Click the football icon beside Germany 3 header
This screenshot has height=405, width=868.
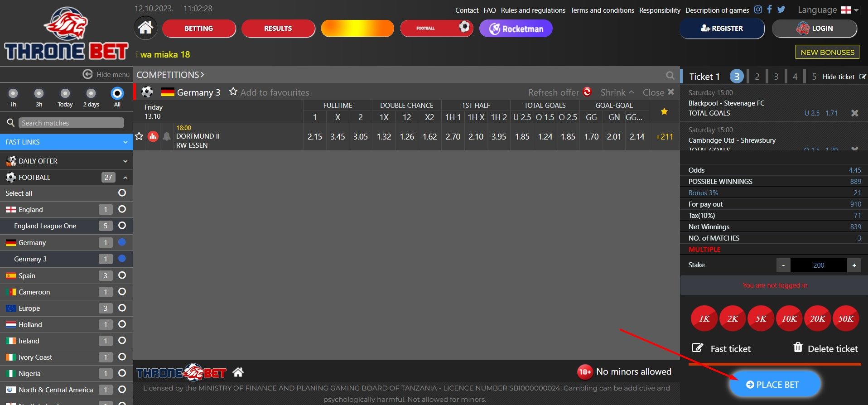pos(147,92)
